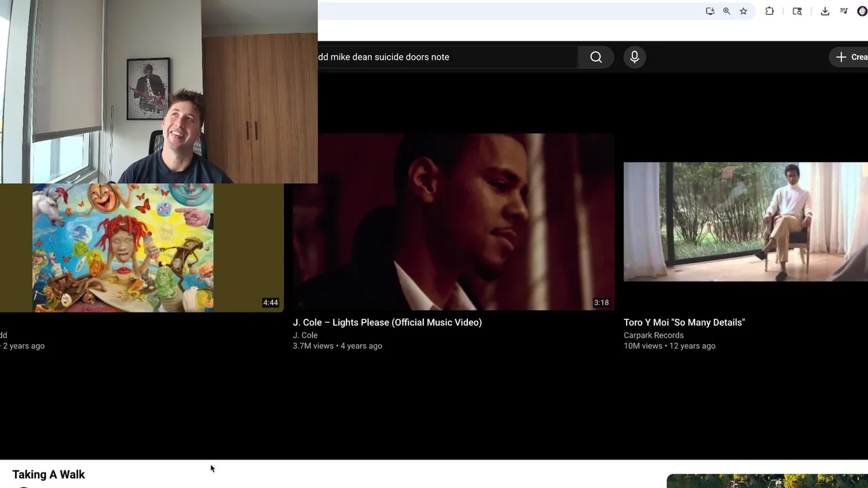Open the browser extensions puzzle icon
The height and width of the screenshot is (488, 868).
tap(770, 11)
